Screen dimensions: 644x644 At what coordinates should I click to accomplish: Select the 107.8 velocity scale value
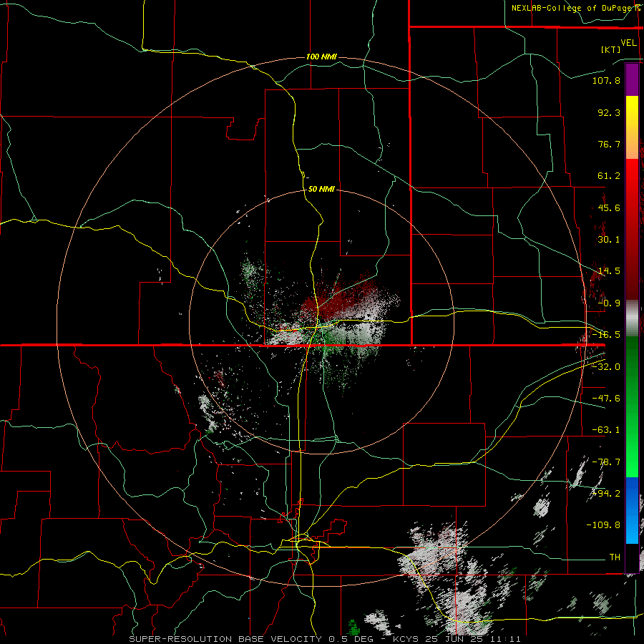click(606, 80)
